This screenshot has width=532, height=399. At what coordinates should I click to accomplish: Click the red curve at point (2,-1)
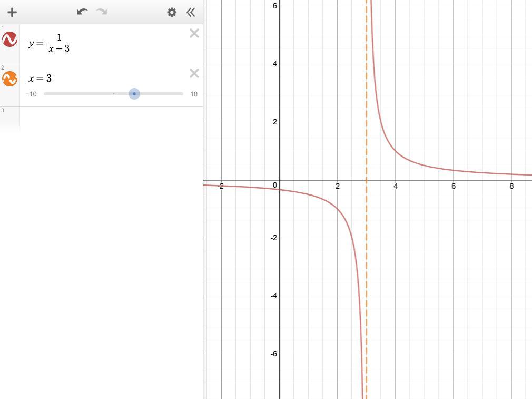(x=338, y=209)
